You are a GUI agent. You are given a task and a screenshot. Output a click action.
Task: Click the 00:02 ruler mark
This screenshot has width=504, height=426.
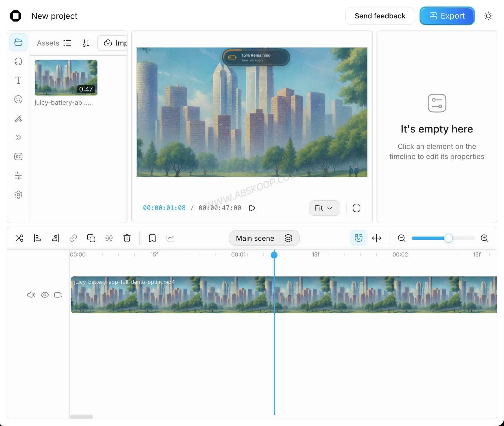click(x=400, y=254)
